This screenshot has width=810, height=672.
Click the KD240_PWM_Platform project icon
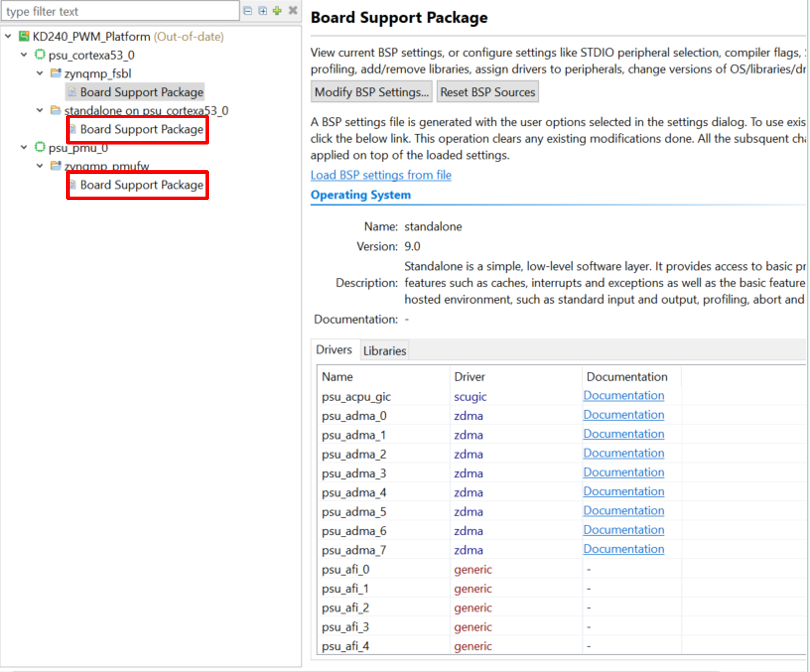(24, 36)
